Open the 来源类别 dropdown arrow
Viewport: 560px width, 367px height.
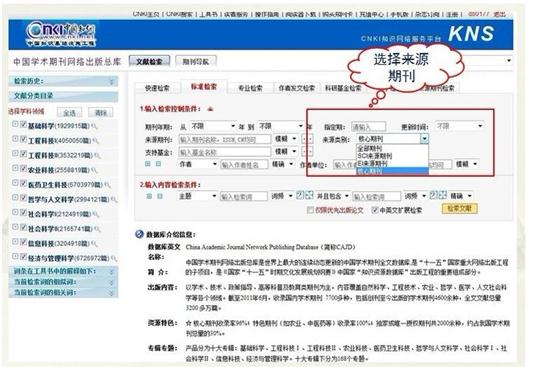[x=424, y=139]
